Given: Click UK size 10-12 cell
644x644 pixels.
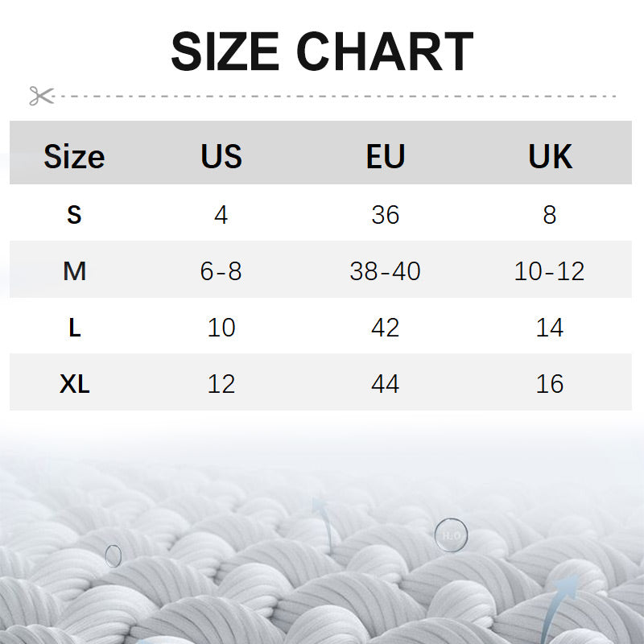Looking at the screenshot, I should [550, 271].
